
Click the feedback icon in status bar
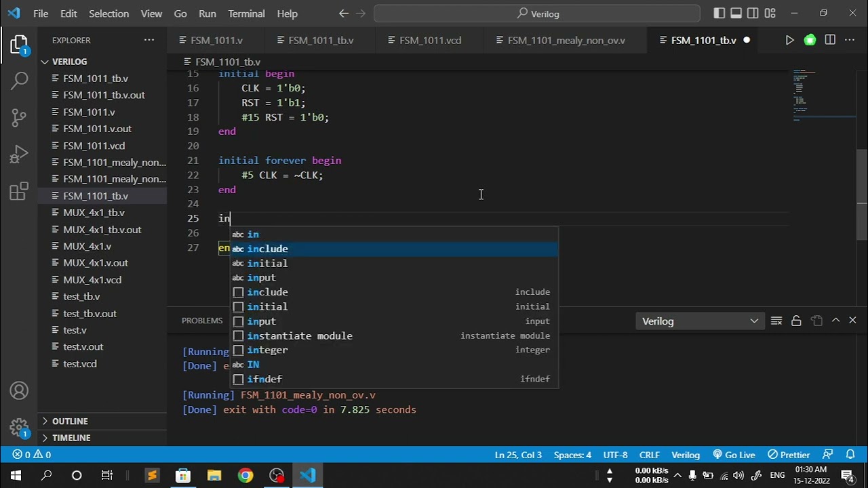click(827, 455)
